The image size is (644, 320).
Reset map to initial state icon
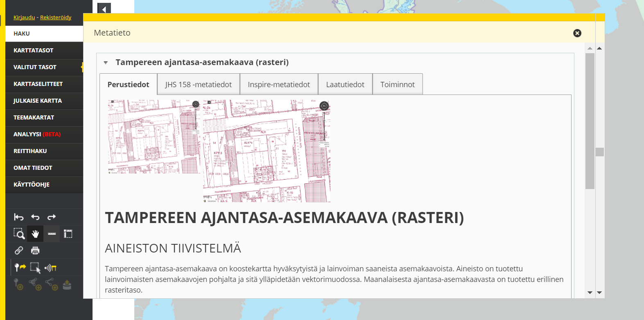19,217
